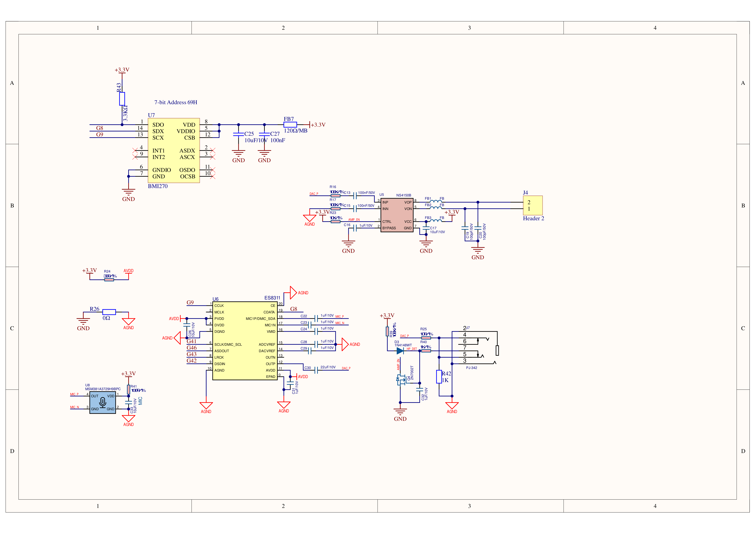Click the "G41" net label

click(x=191, y=341)
